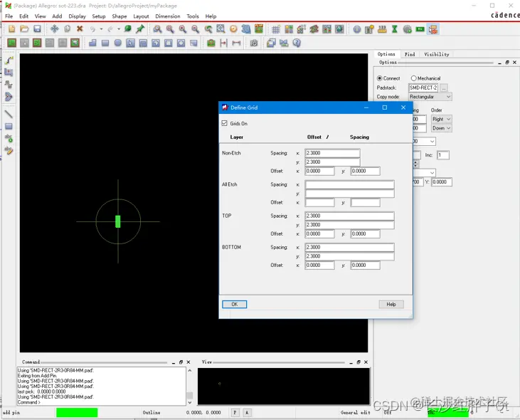Click the color palette squares icon

click(x=289, y=29)
